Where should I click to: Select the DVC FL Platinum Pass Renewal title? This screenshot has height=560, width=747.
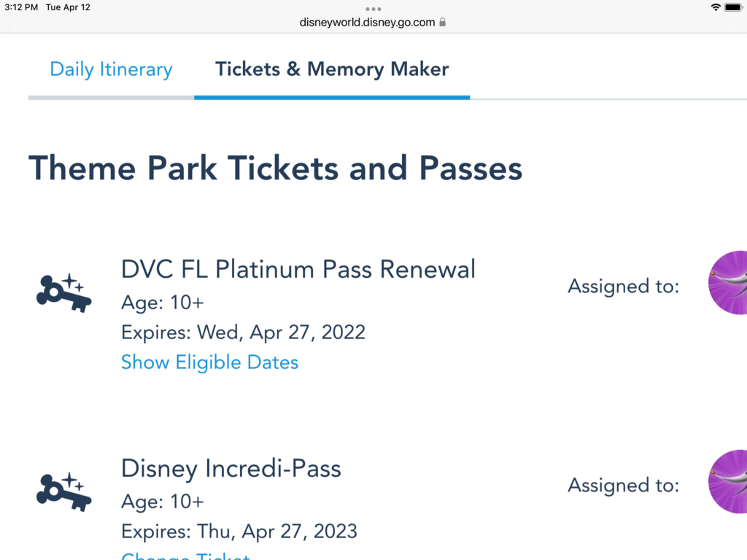[x=298, y=269]
